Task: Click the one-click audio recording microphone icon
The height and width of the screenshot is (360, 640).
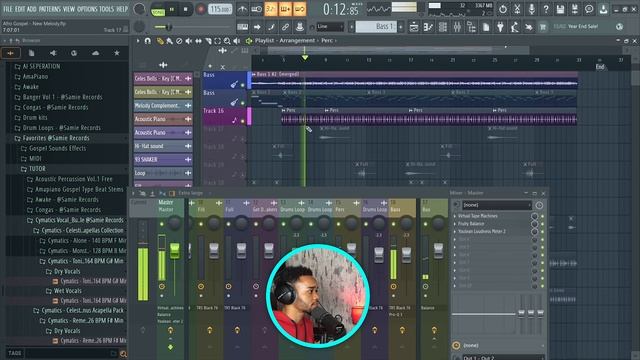Action: pos(531,9)
